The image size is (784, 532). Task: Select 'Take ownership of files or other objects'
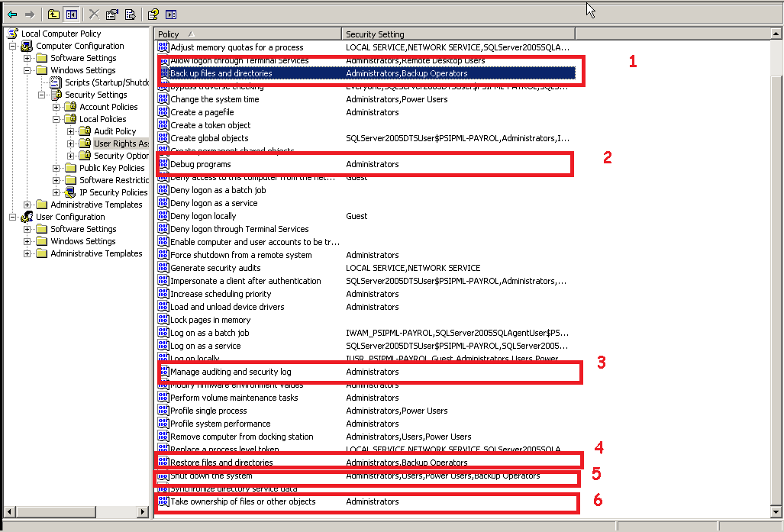pos(366,501)
